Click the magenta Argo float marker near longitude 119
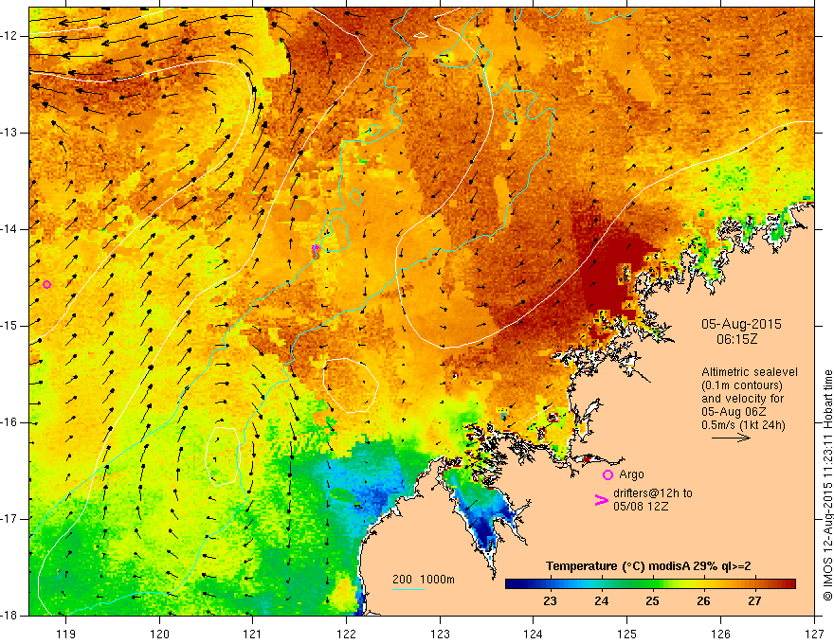This screenshot has width=834, height=644. (46, 285)
